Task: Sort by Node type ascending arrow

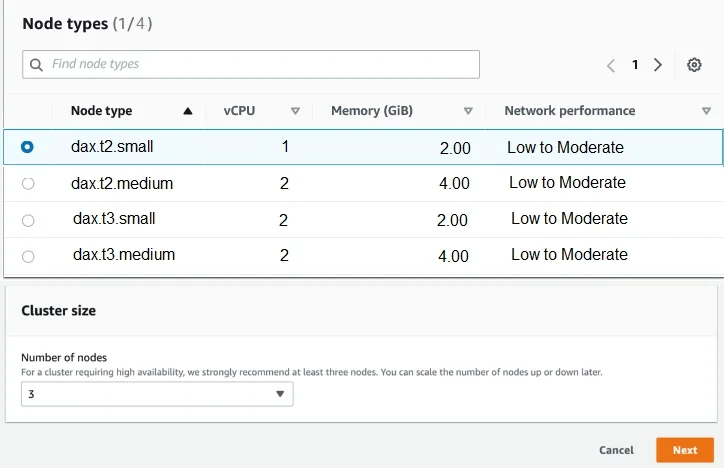Action: click(x=187, y=111)
